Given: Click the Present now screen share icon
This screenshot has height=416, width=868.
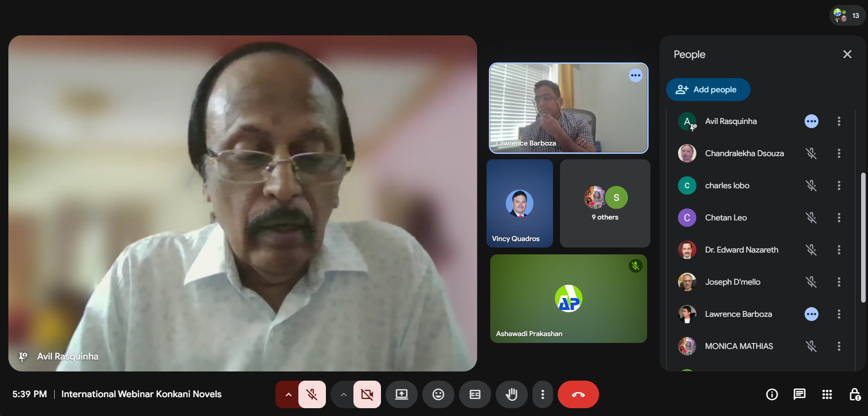Looking at the screenshot, I should pos(402,394).
